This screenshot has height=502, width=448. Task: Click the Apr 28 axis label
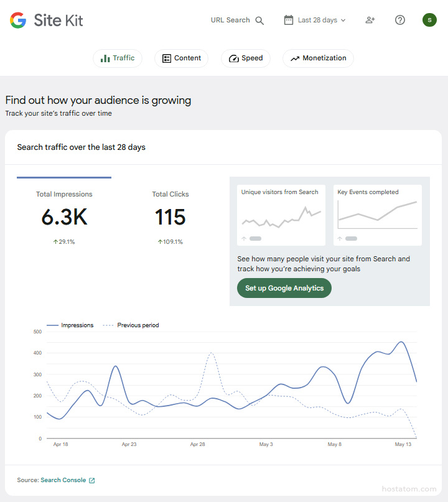click(198, 444)
